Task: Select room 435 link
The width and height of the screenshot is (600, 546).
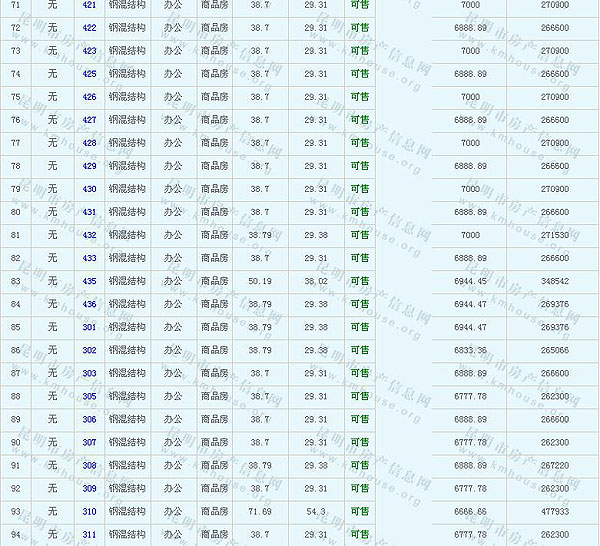Action: coord(89,281)
